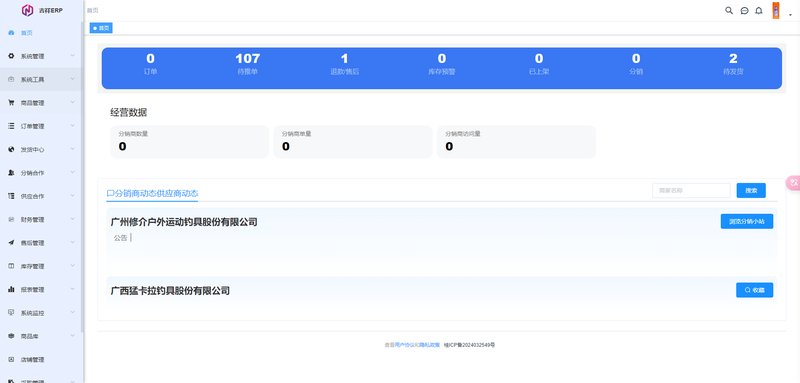Click the 分销商单量 data card
Screen dimensions: 800x383
click(353, 142)
